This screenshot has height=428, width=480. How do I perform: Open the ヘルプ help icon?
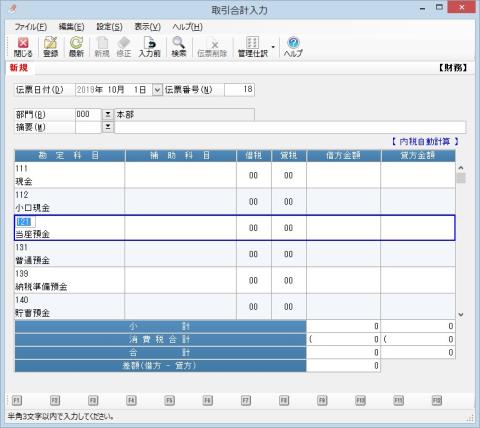(x=293, y=47)
